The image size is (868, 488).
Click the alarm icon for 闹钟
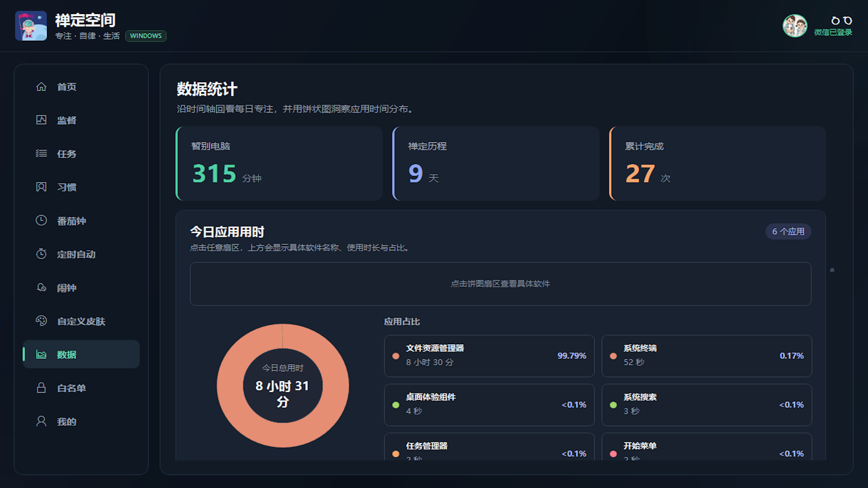point(41,287)
